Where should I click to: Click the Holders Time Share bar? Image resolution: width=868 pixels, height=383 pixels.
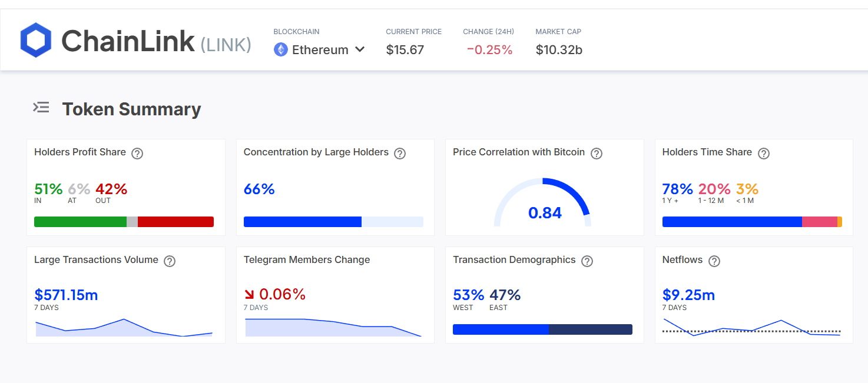[x=752, y=222]
